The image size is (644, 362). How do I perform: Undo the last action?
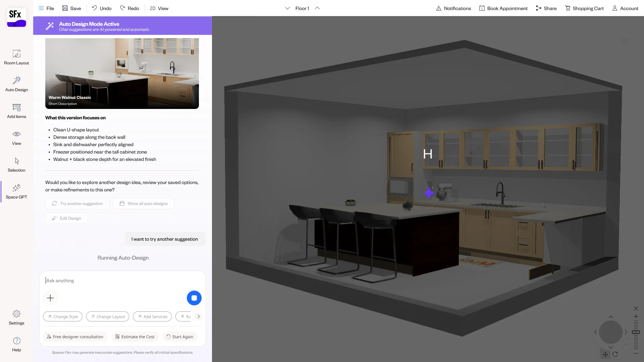(102, 8)
